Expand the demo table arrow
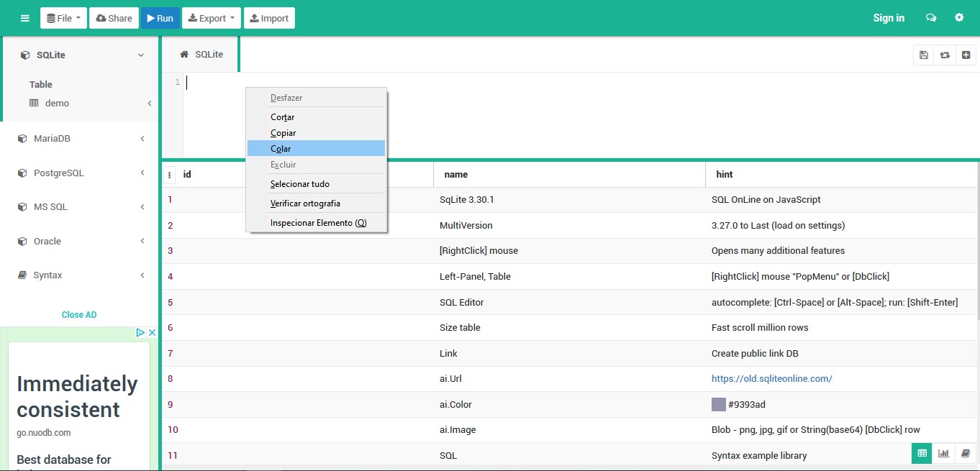980x471 pixels. 150,104
